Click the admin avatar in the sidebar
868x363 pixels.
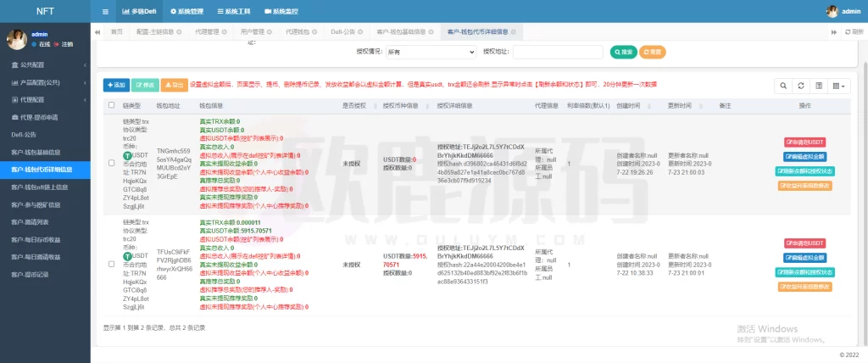pyautogui.click(x=16, y=39)
